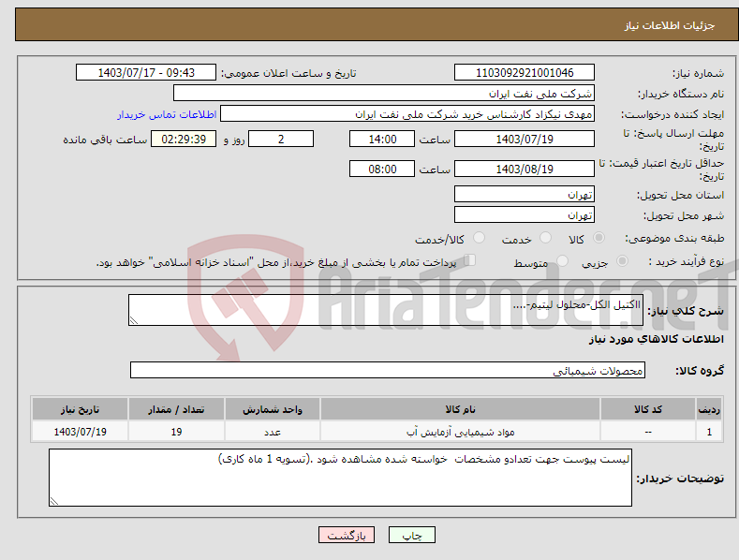Click the نام کالا column header

coord(460,409)
